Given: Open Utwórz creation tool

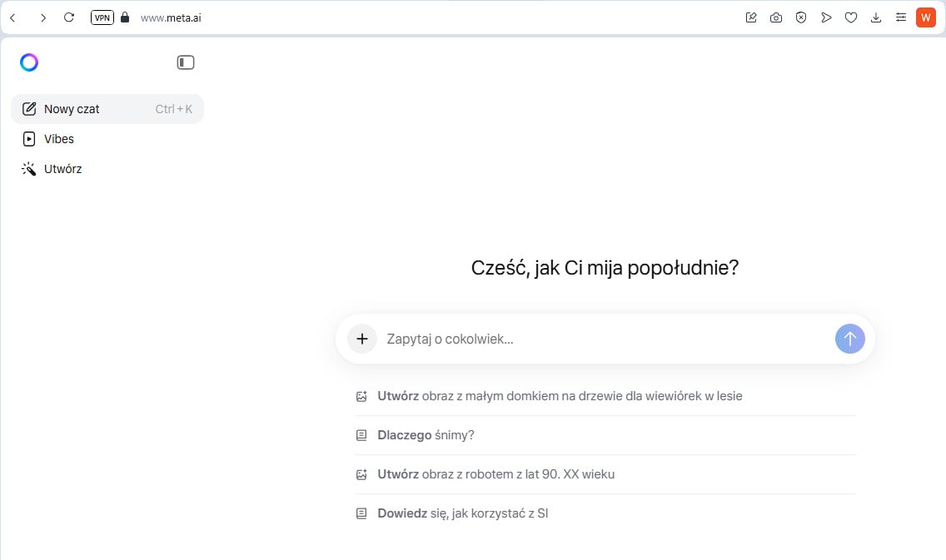Looking at the screenshot, I should pyautogui.click(x=62, y=169).
